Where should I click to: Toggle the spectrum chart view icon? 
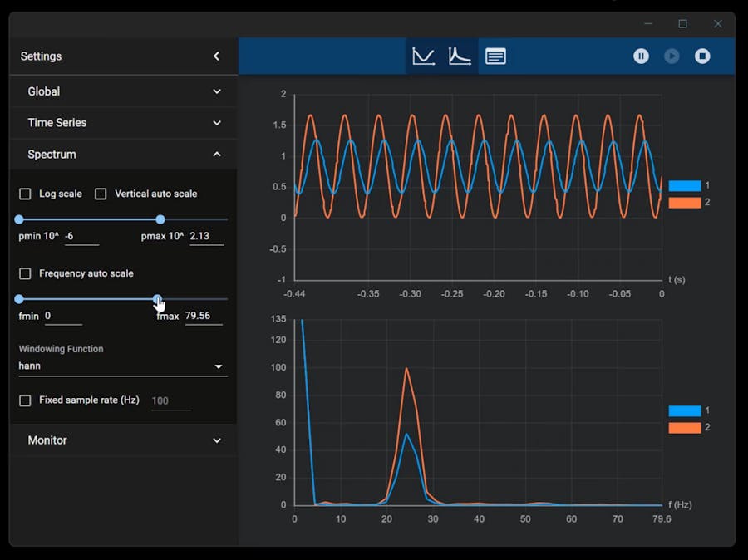tap(460, 56)
